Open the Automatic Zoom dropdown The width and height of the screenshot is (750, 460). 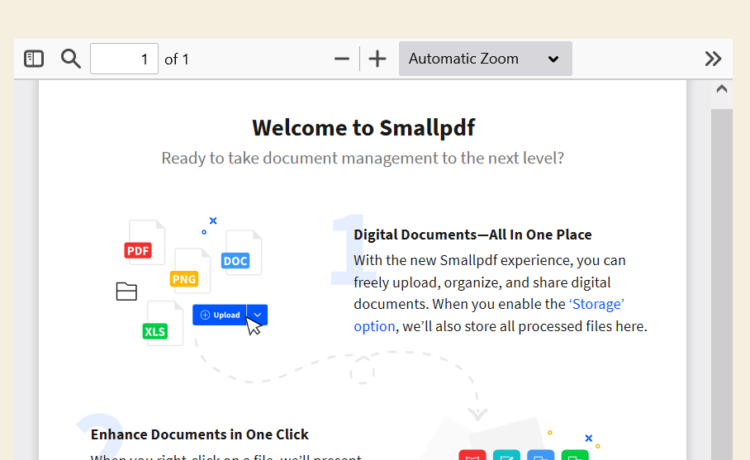point(485,58)
